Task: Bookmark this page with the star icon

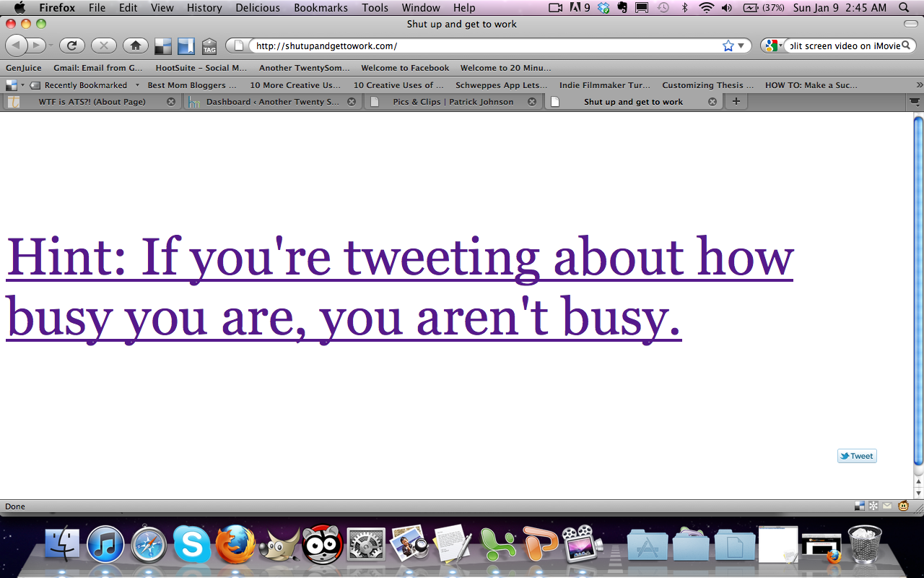Action: [728, 46]
